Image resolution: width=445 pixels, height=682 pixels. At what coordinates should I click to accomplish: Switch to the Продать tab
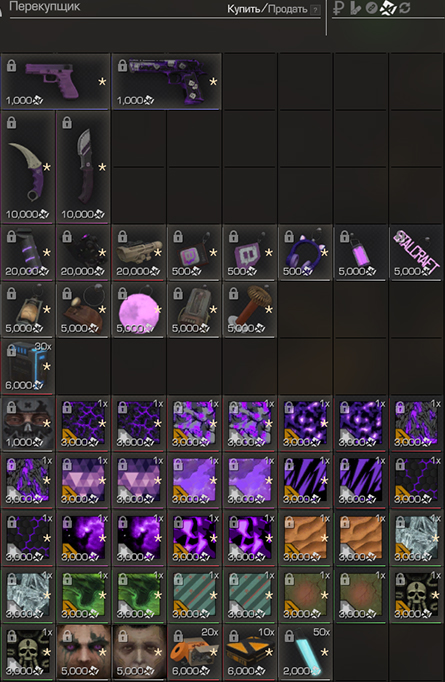coord(287,9)
